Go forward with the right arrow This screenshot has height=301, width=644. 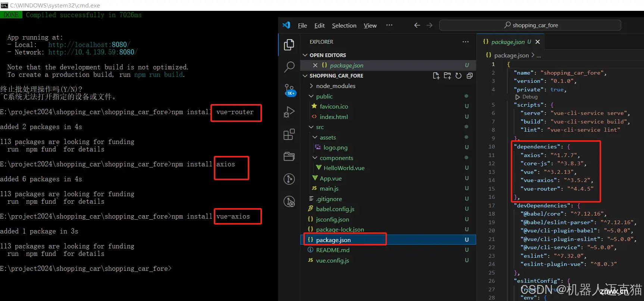pyautogui.click(x=429, y=25)
